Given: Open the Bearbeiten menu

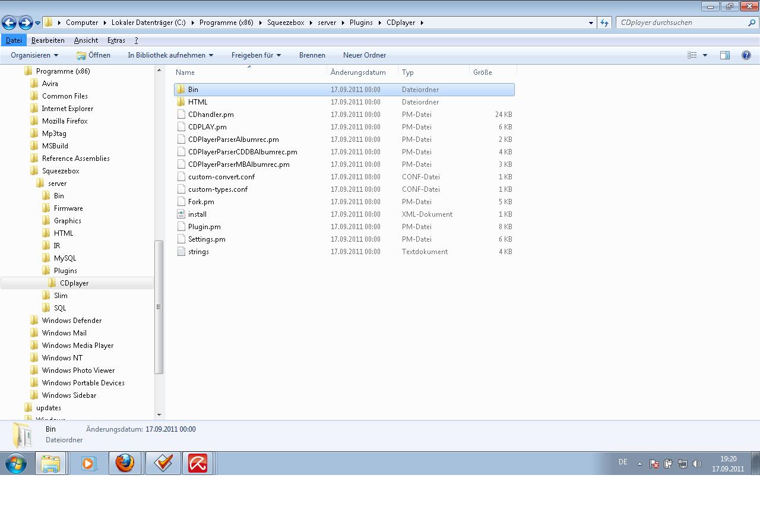Looking at the screenshot, I should click(x=47, y=40).
